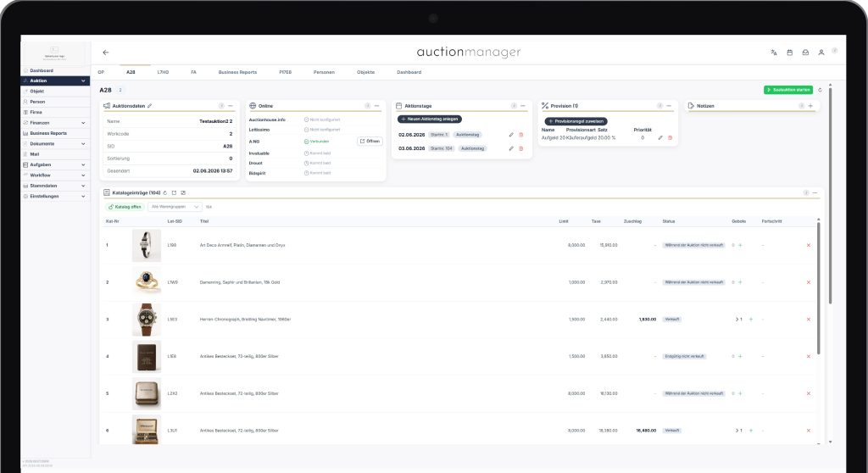Click the percent icon of Provision card
The width and height of the screenshot is (868, 473).
(545, 106)
